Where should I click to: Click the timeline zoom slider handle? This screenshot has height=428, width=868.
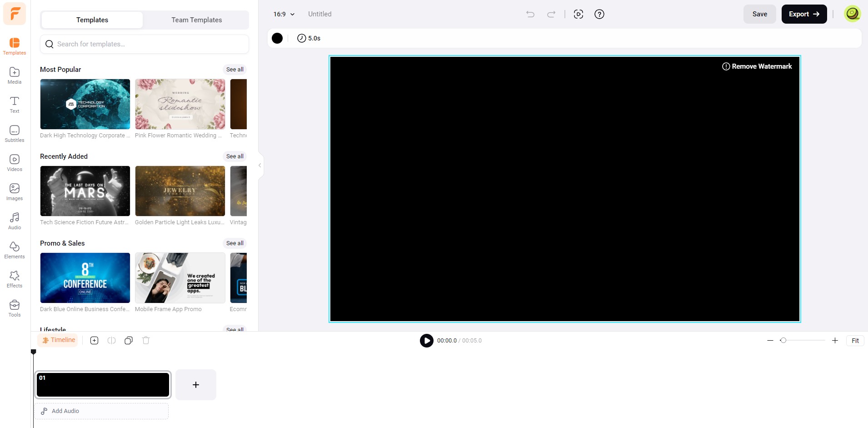click(x=783, y=340)
